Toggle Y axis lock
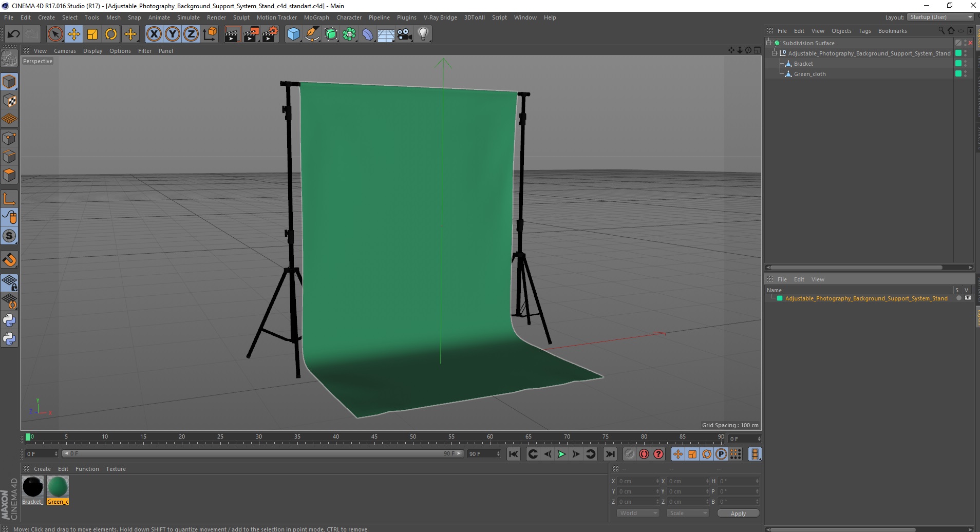980x532 pixels. pos(173,34)
